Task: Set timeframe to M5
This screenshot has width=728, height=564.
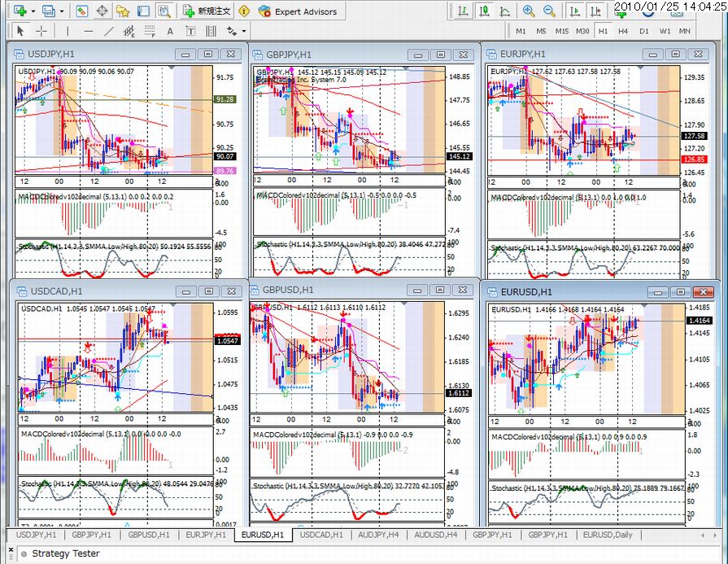Action: tap(542, 31)
